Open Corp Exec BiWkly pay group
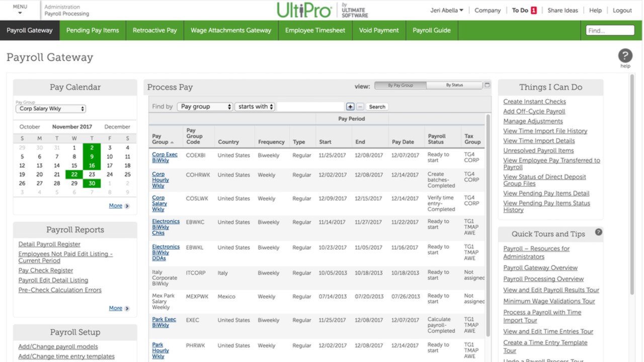The width and height of the screenshot is (644, 362). click(x=165, y=157)
